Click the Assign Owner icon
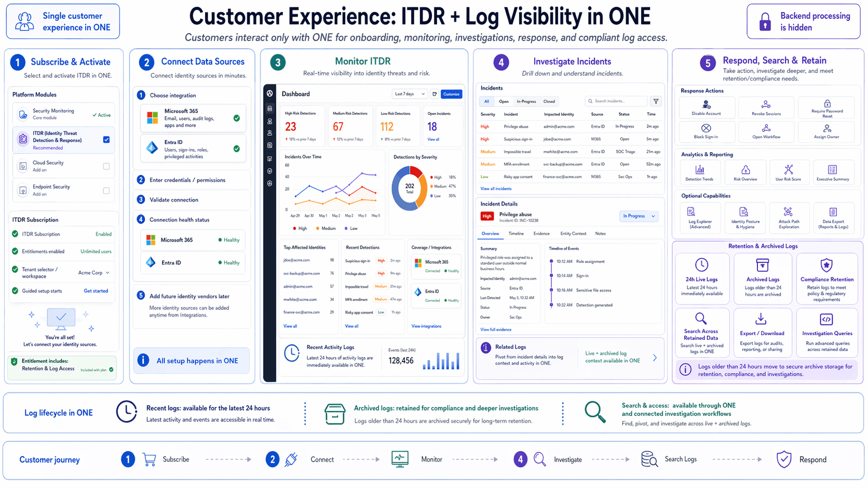 [826, 128]
